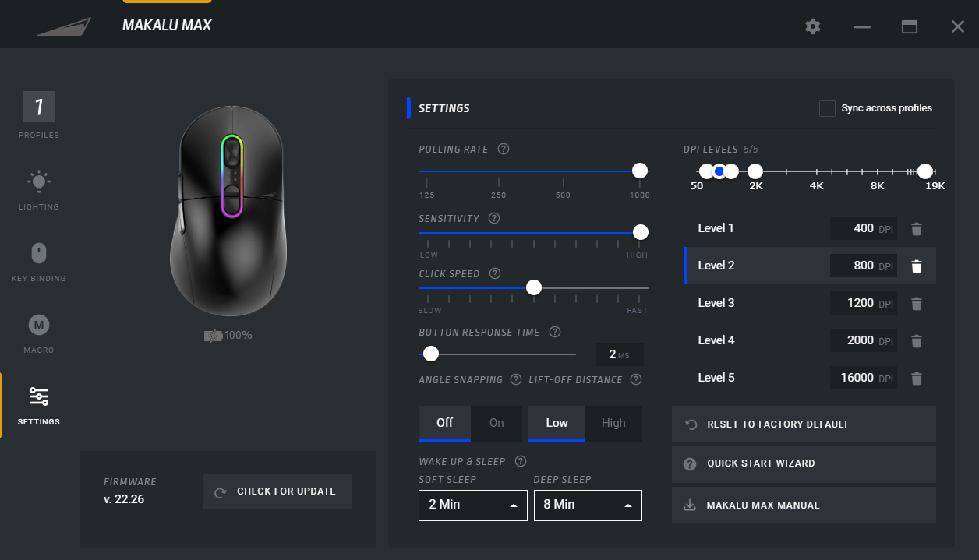Show the Sensitivity help tooltip icon
Image resolution: width=979 pixels, height=560 pixels.
coord(494,218)
